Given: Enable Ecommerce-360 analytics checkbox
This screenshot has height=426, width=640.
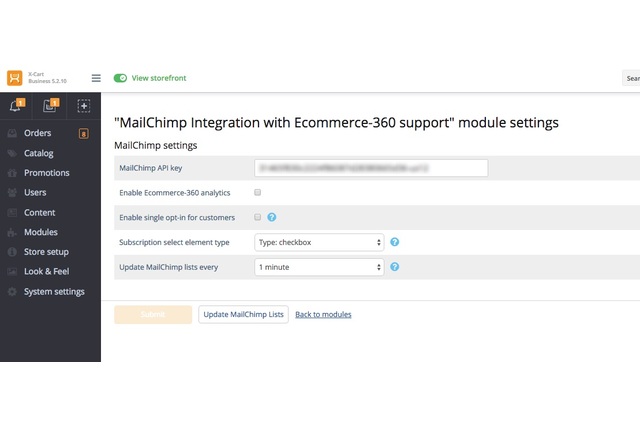Looking at the screenshot, I should pyautogui.click(x=258, y=192).
